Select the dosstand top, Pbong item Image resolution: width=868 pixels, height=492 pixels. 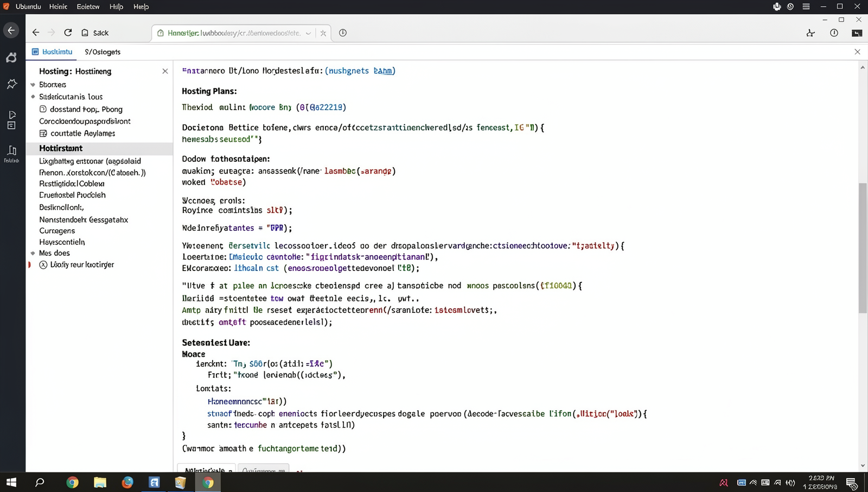pyautogui.click(x=81, y=109)
